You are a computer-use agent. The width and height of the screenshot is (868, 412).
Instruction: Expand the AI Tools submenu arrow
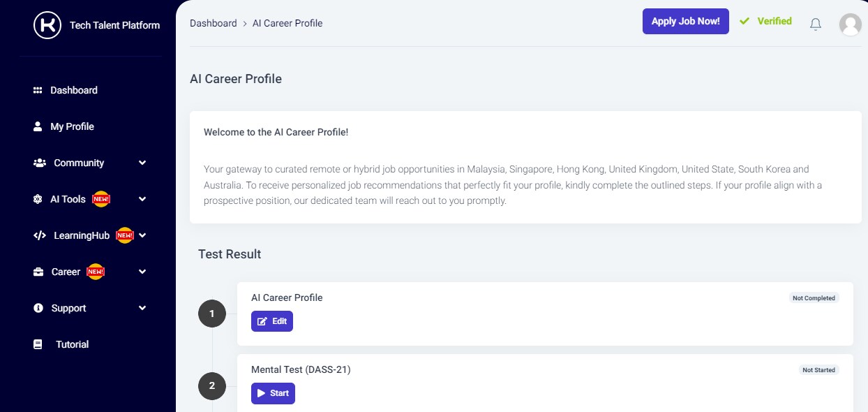(x=142, y=199)
